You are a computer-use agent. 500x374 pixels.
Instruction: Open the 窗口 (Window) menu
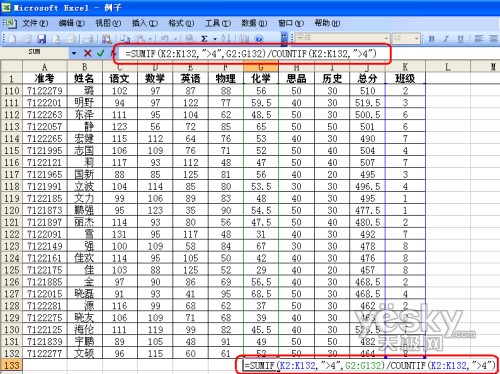pos(291,23)
